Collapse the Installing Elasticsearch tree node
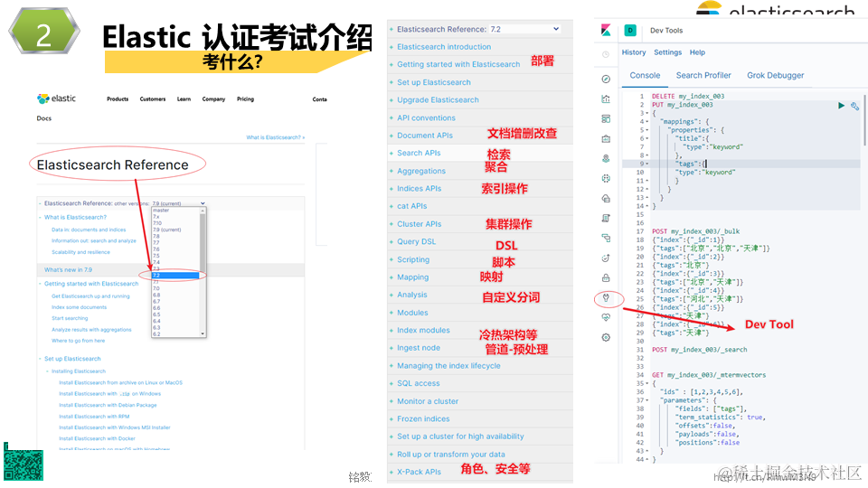 tap(47, 371)
